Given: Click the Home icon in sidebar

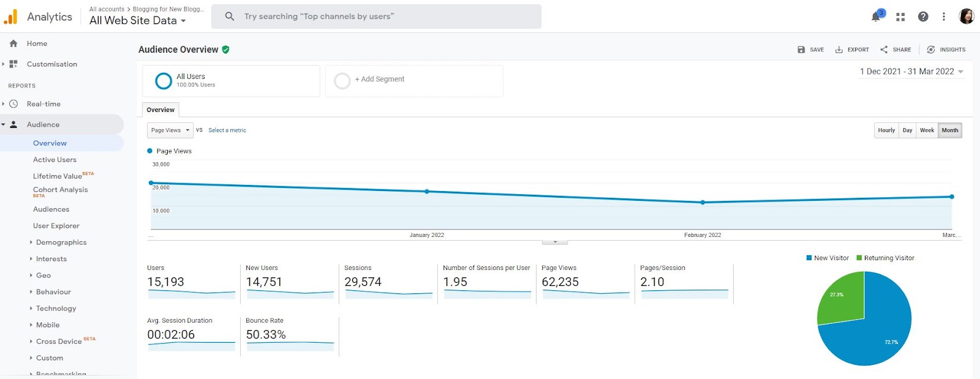Looking at the screenshot, I should point(13,43).
